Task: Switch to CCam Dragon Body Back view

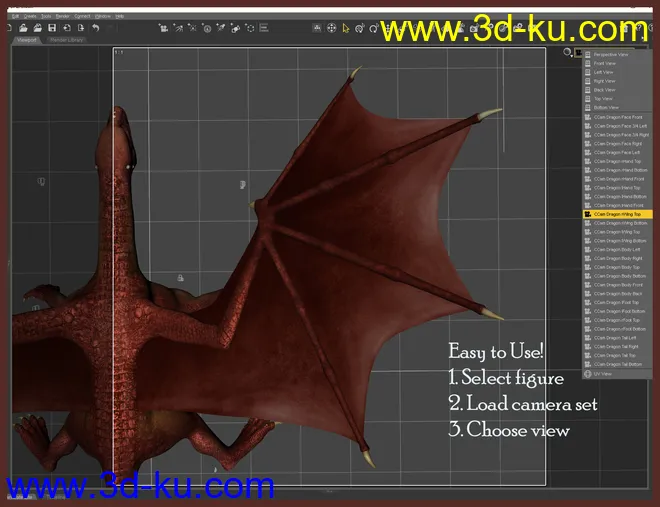Action: pos(616,294)
